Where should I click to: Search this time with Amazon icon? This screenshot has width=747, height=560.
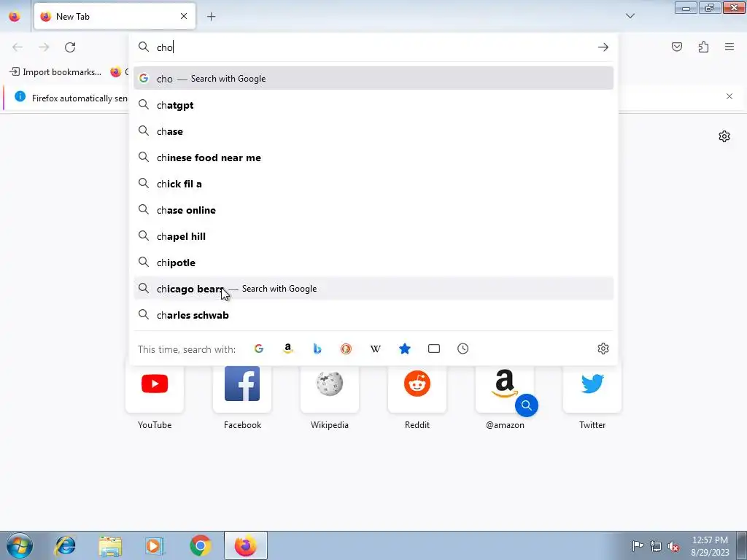[287, 349]
